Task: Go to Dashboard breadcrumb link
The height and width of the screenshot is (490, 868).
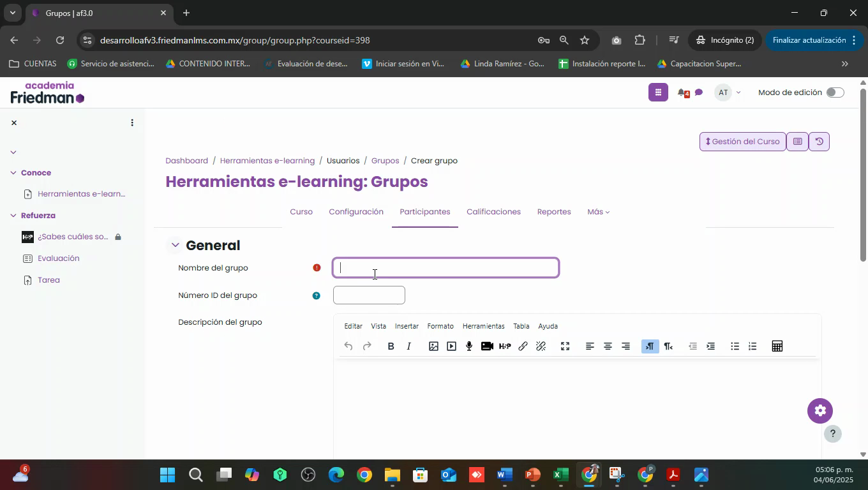Action: pos(186,161)
